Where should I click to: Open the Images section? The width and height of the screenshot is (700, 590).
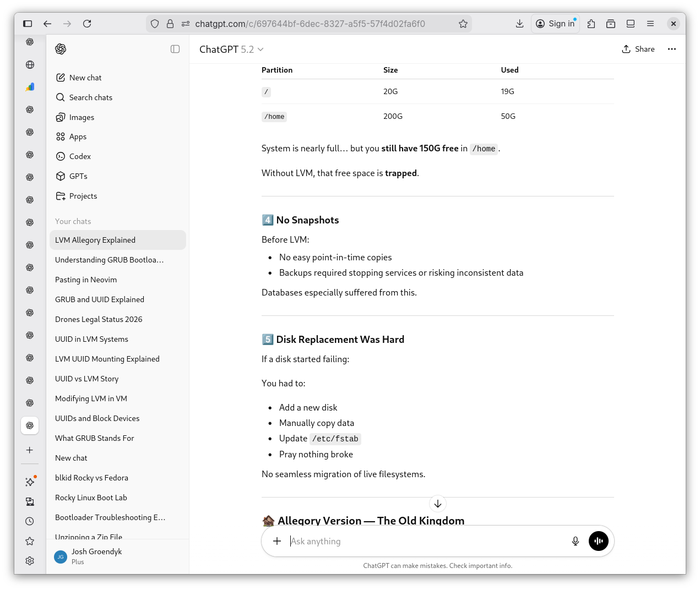click(x=82, y=117)
